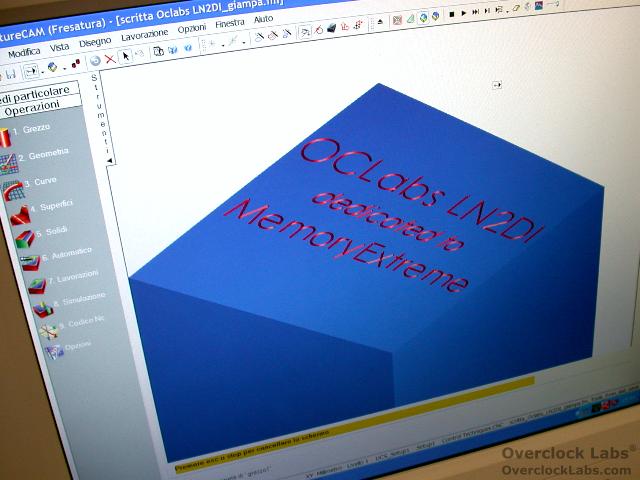640x480 pixels.
Task: Play the machining simulation
Action: click(x=464, y=13)
